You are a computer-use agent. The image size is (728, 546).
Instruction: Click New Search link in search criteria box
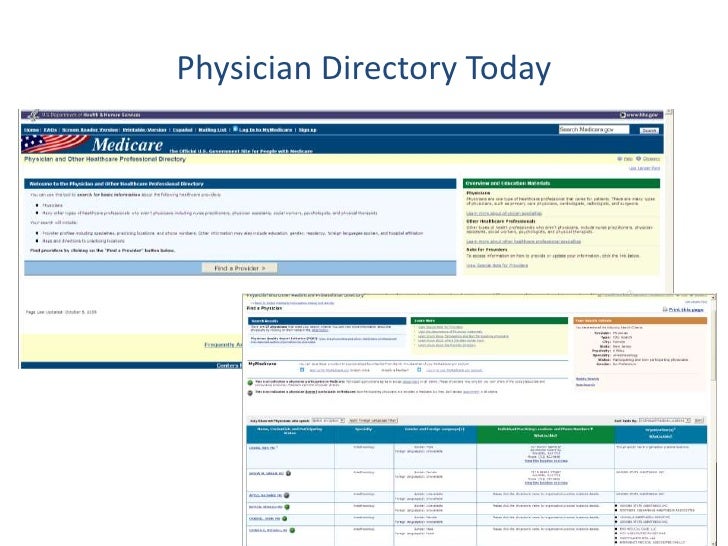pos(585,385)
